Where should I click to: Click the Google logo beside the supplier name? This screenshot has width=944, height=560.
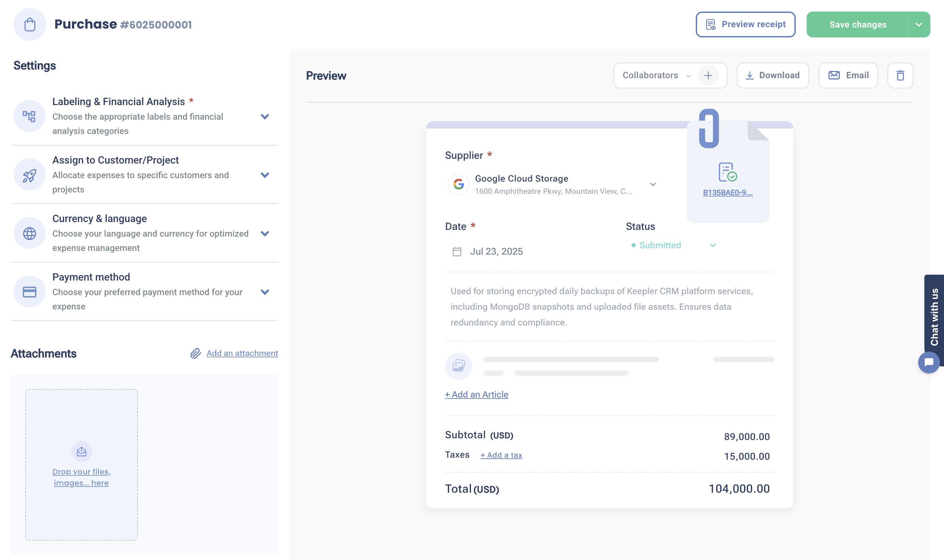pyautogui.click(x=459, y=184)
